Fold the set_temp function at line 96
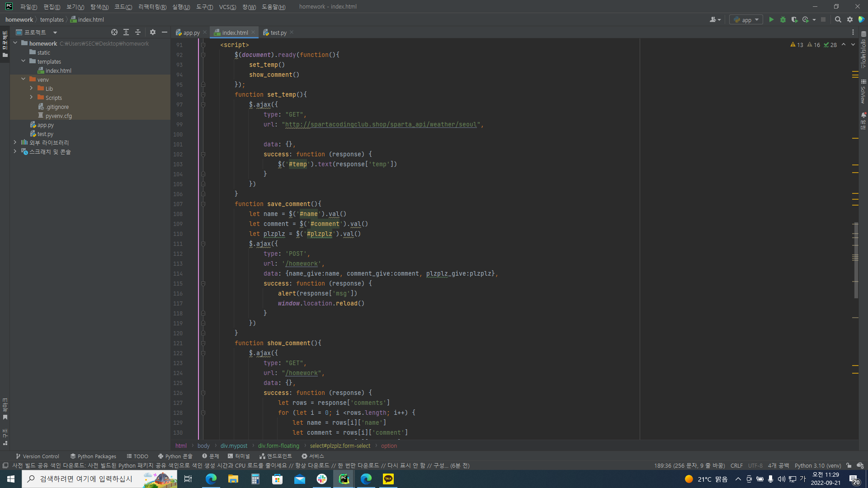This screenshot has width=868, height=488. [203, 94]
